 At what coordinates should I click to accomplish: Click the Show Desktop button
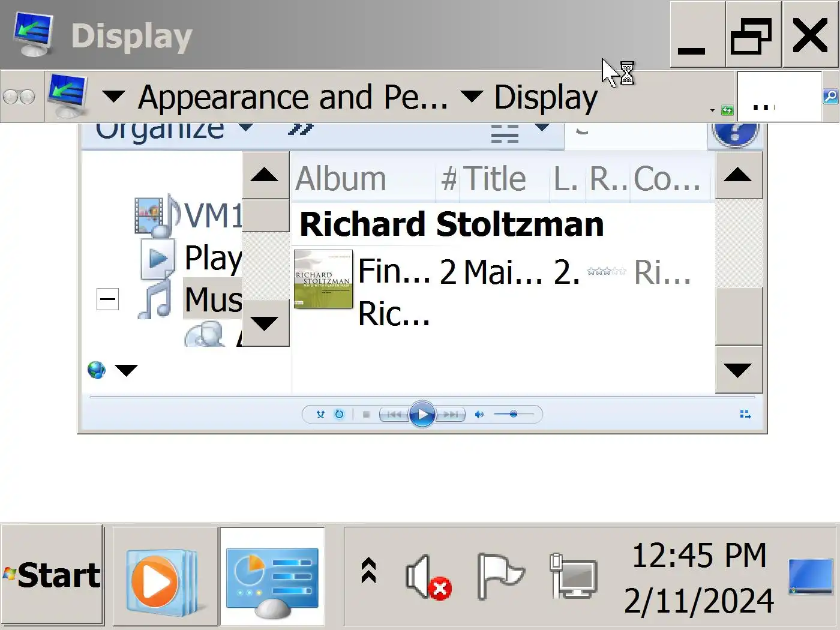coord(811,577)
